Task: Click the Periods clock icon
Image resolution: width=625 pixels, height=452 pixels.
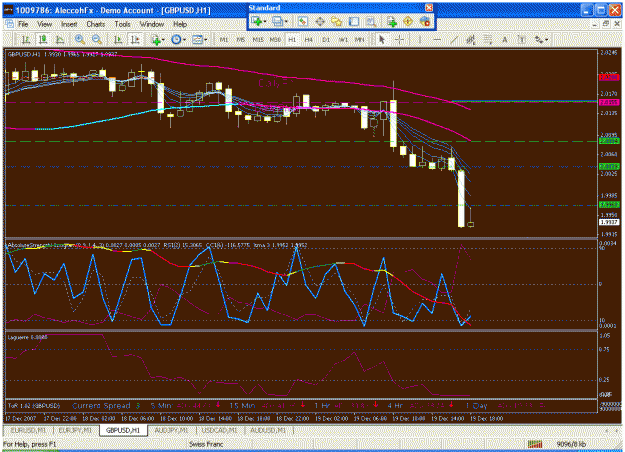Action: pos(176,39)
